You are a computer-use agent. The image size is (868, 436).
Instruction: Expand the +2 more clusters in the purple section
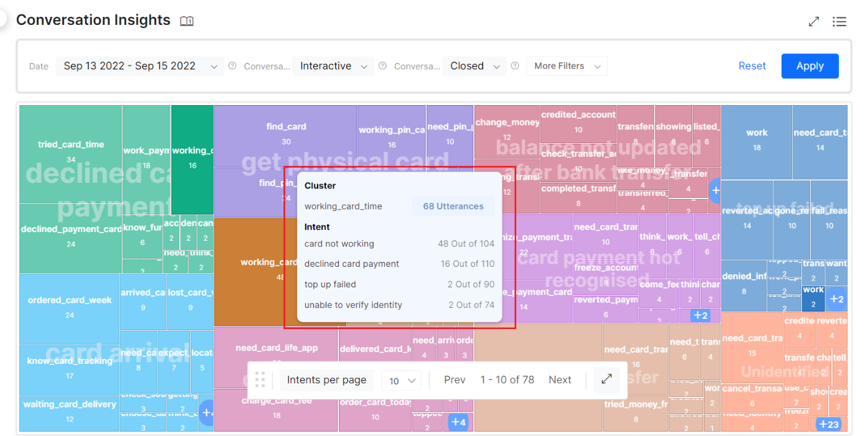coord(700,315)
